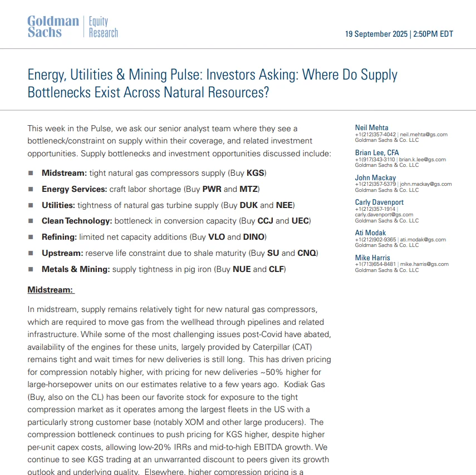
Task: Click the underlined 'Midstream:' section heading
Action: (x=51, y=290)
